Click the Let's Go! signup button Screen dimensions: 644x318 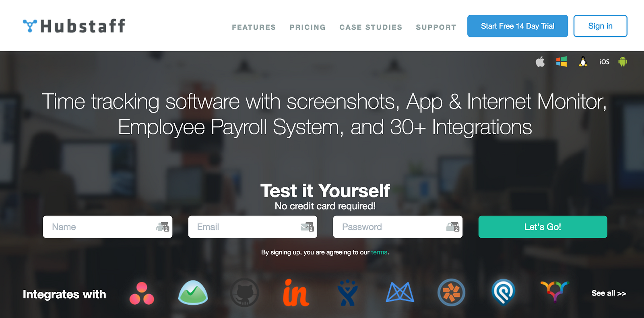click(x=543, y=227)
